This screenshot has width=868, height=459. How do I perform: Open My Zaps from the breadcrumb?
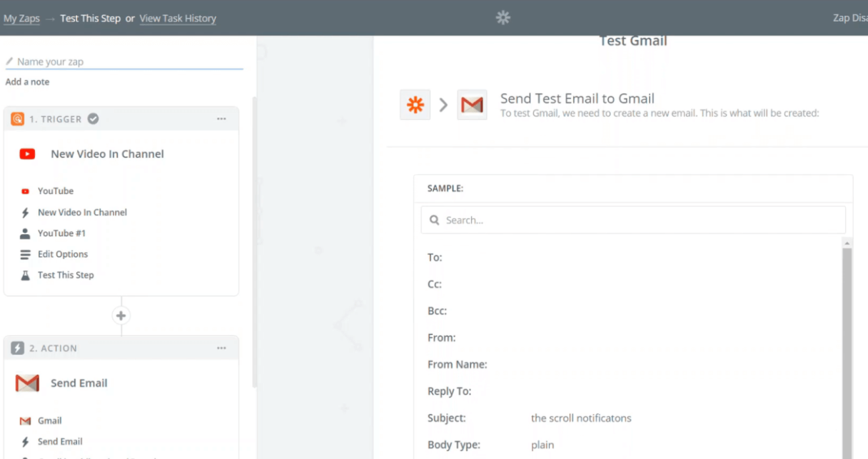(x=21, y=18)
